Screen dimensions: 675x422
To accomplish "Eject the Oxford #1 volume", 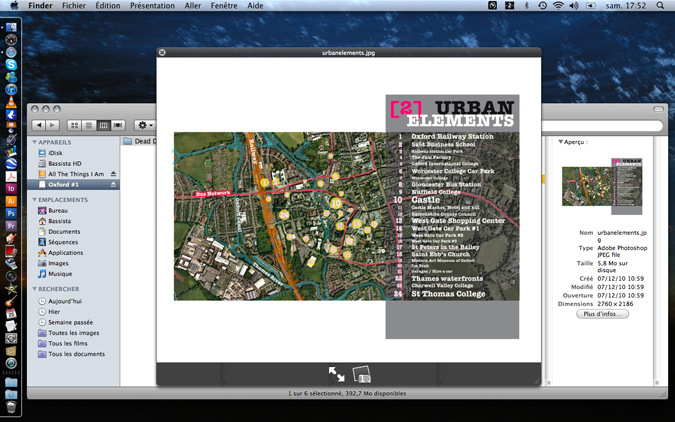I will (x=113, y=184).
